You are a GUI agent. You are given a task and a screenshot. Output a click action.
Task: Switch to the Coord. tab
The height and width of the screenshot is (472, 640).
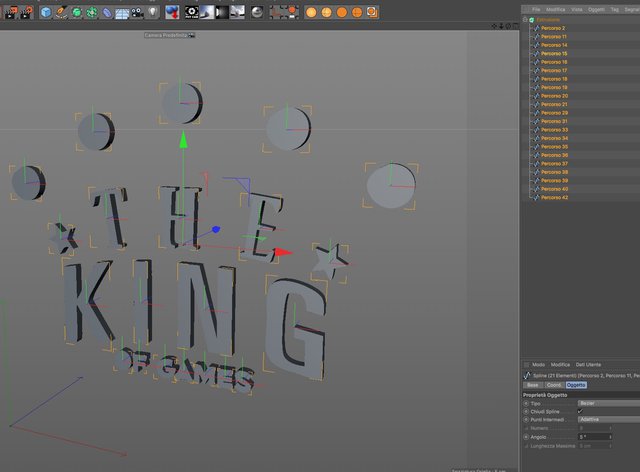tap(554, 385)
